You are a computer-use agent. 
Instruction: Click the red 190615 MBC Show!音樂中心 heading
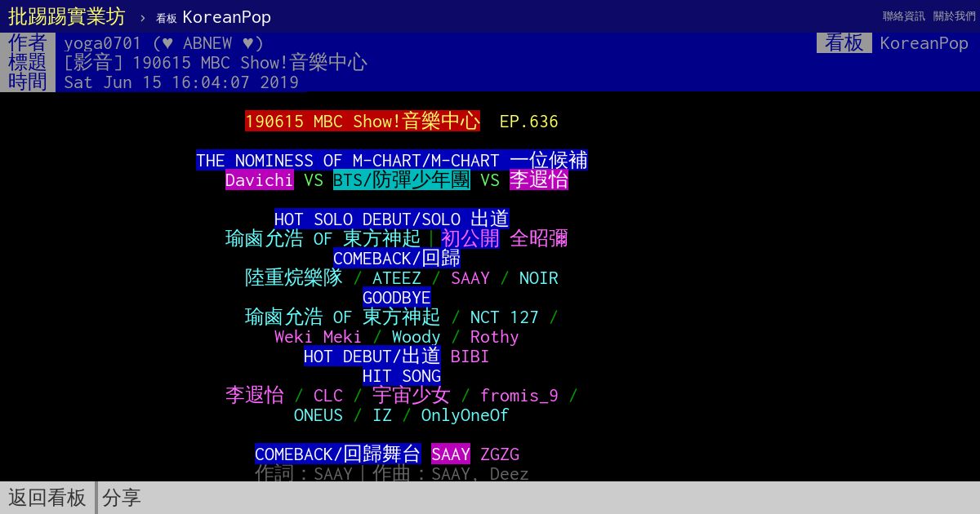[363, 122]
